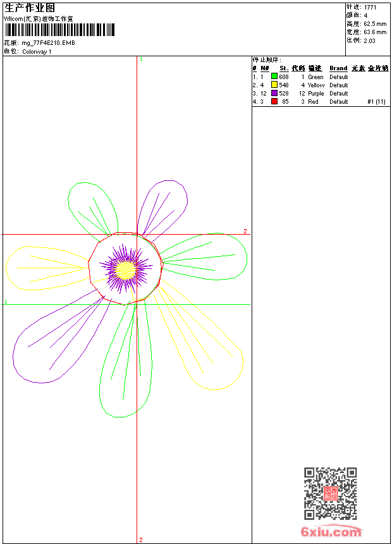This screenshot has height=544, width=392.
Task: Click the stitch count value 1771
Action: tap(370, 7)
